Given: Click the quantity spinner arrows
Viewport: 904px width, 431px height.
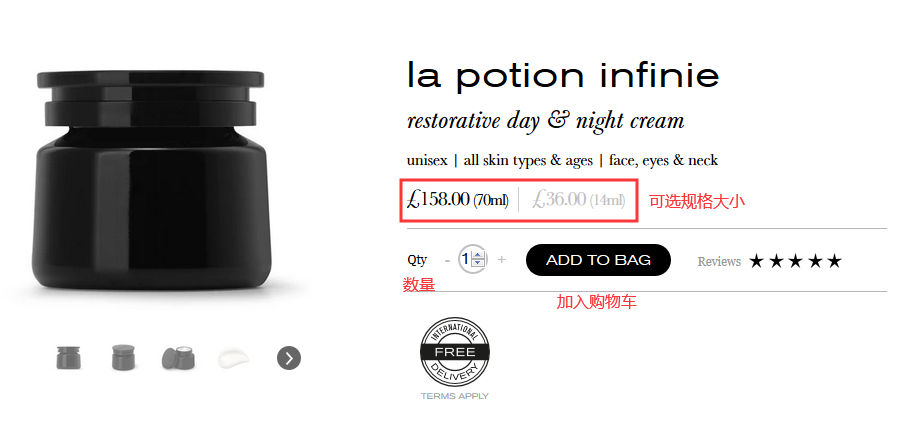Looking at the screenshot, I should tap(478, 260).
